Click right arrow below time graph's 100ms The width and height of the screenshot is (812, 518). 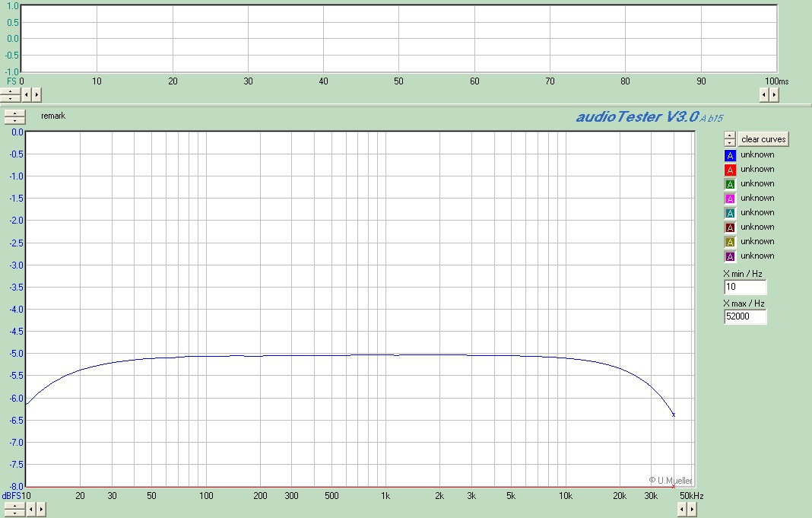[774, 95]
